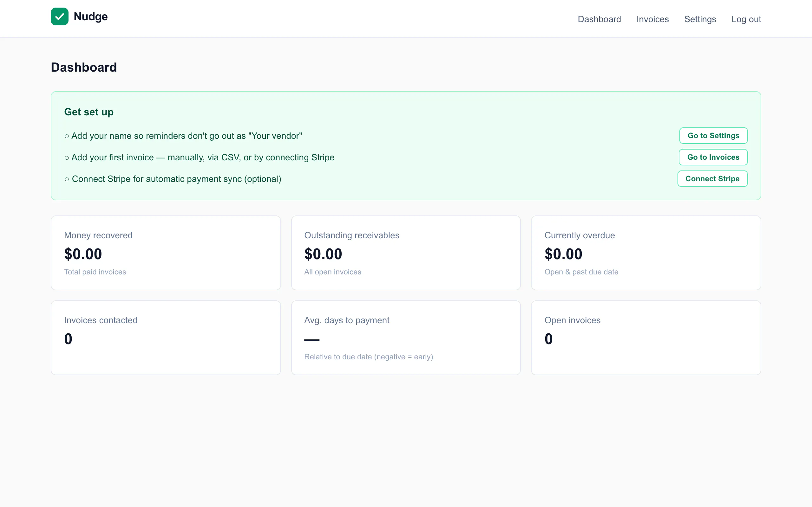Click the Connect Stripe button

coord(712,179)
